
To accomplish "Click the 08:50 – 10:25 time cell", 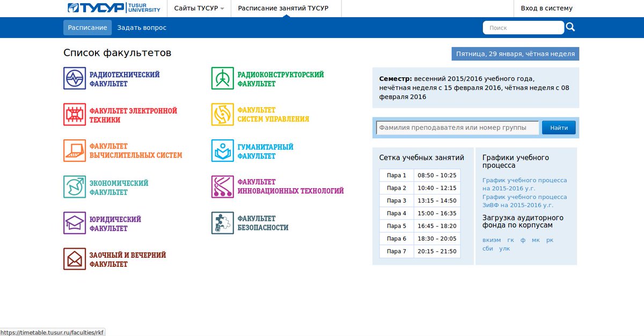I will [x=437, y=175].
